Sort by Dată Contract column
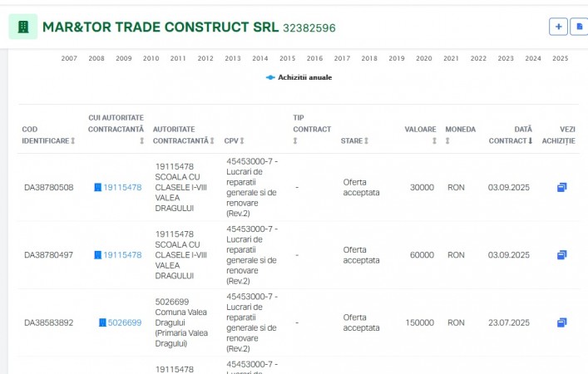 [511, 135]
